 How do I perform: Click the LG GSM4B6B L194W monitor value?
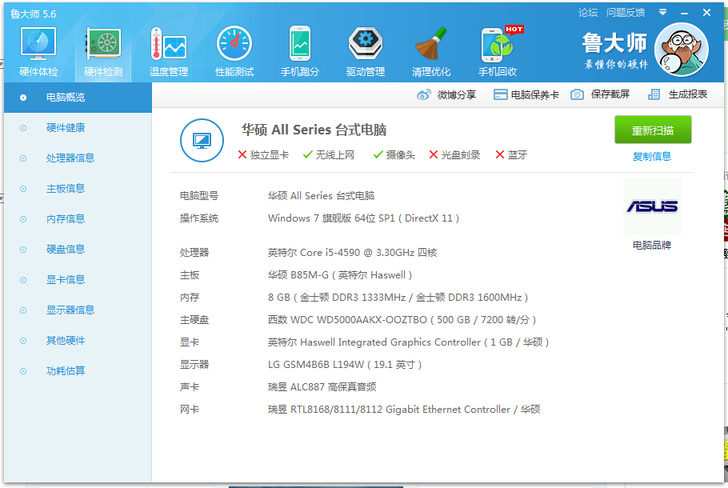click(344, 364)
